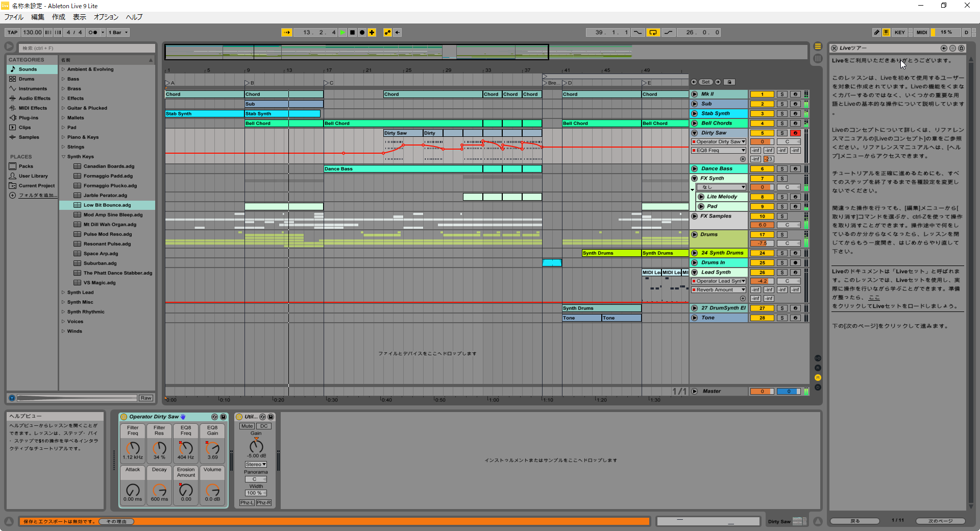
Task: Click the MIDI map mode button
Action: tap(922, 32)
